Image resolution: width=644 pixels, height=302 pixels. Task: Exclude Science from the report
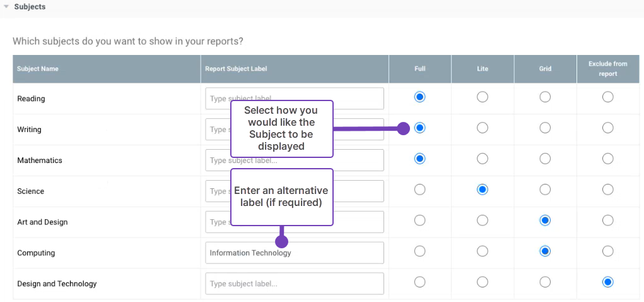point(607,190)
